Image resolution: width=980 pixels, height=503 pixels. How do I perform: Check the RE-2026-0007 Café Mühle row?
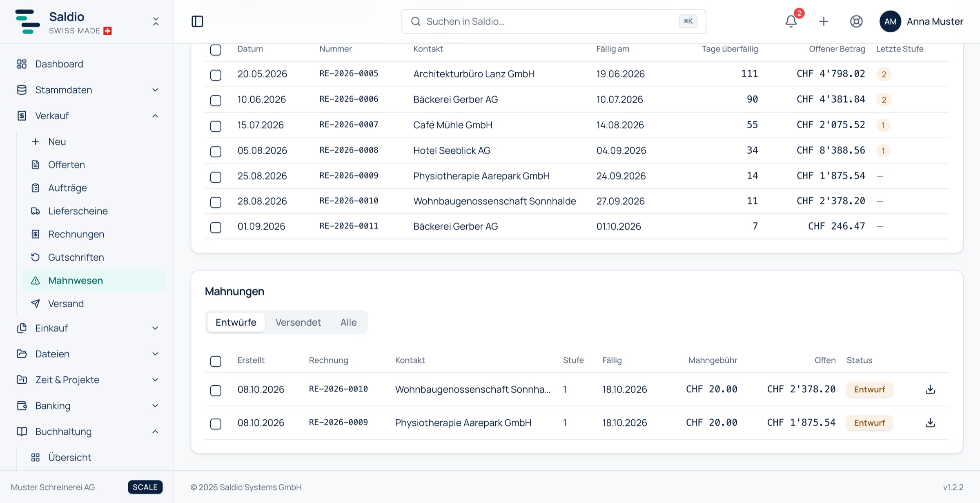click(x=216, y=126)
